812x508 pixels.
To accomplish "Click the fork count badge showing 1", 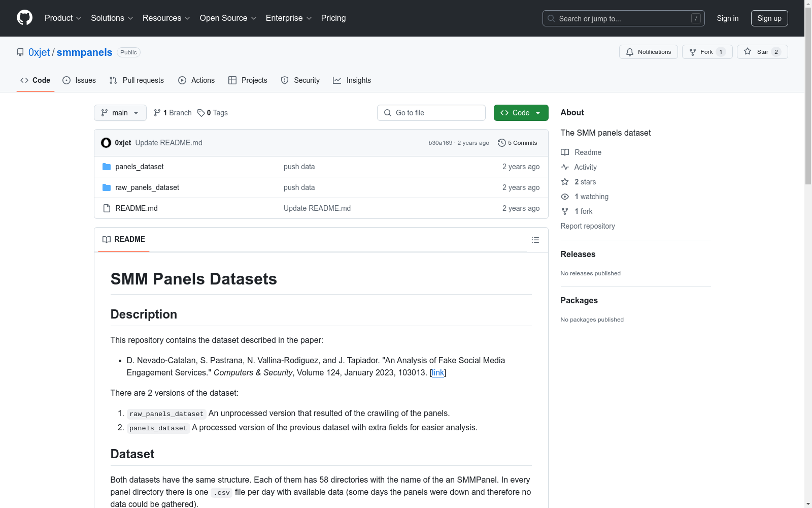I will coord(721,52).
